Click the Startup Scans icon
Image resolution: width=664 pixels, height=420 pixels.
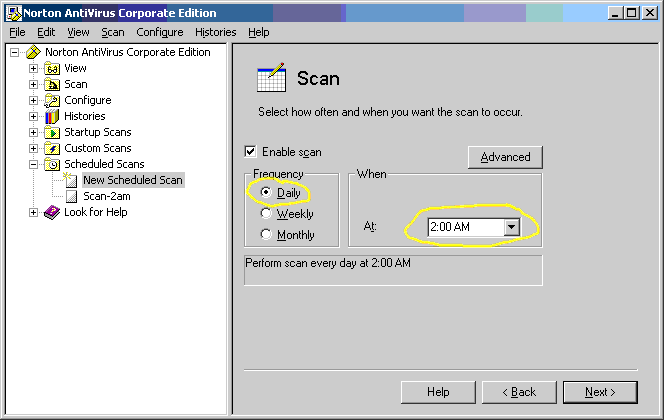[x=52, y=132]
